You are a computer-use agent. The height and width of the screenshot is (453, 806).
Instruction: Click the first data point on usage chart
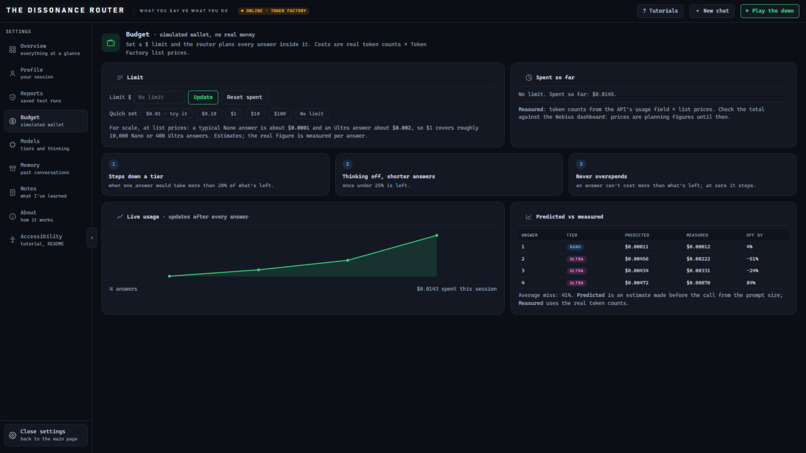coord(170,276)
